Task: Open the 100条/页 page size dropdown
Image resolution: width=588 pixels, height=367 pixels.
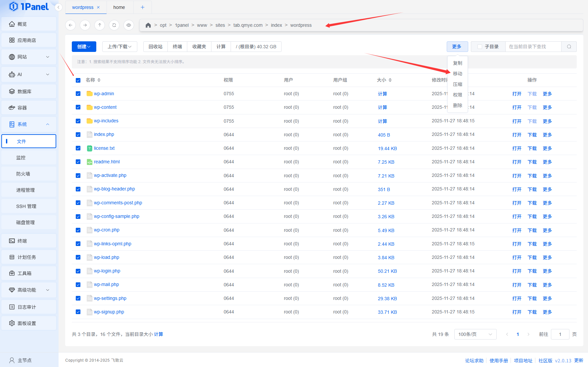Action: pyautogui.click(x=475, y=334)
